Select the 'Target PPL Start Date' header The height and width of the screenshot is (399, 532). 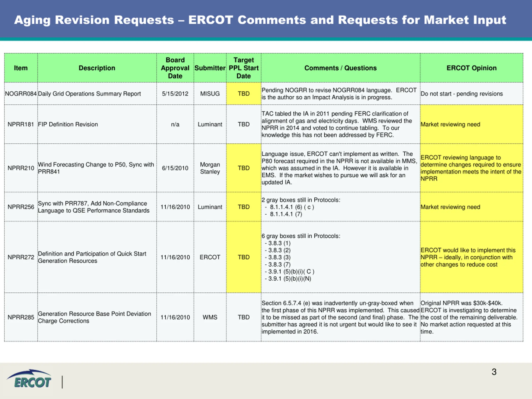click(244, 68)
